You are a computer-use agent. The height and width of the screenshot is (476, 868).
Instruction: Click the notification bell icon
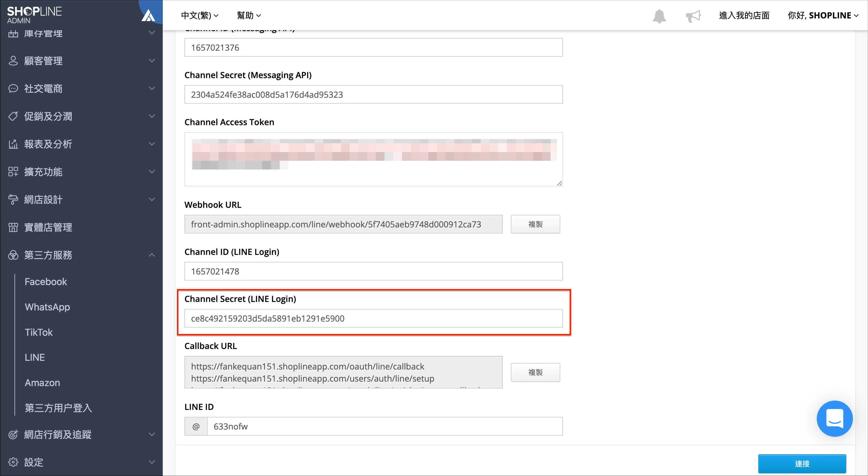click(659, 16)
